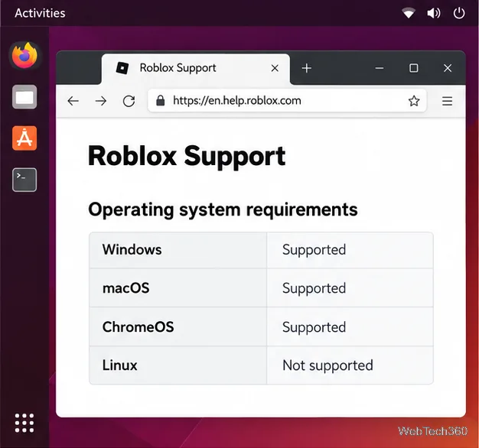Click the Linux table cell
Viewport: 479px width, 448px height.
click(178, 365)
